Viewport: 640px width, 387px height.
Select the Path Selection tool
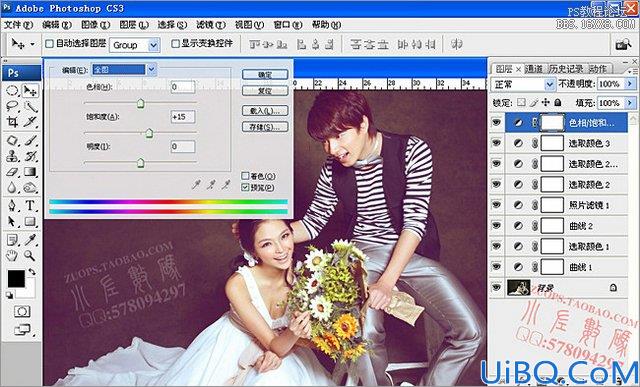[x=12, y=221]
